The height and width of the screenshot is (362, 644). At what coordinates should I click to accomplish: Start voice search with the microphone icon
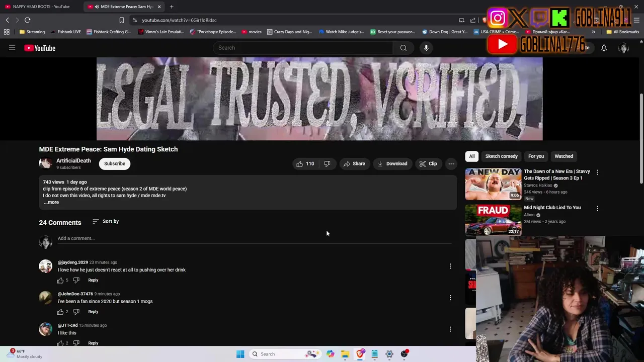[x=426, y=48]
